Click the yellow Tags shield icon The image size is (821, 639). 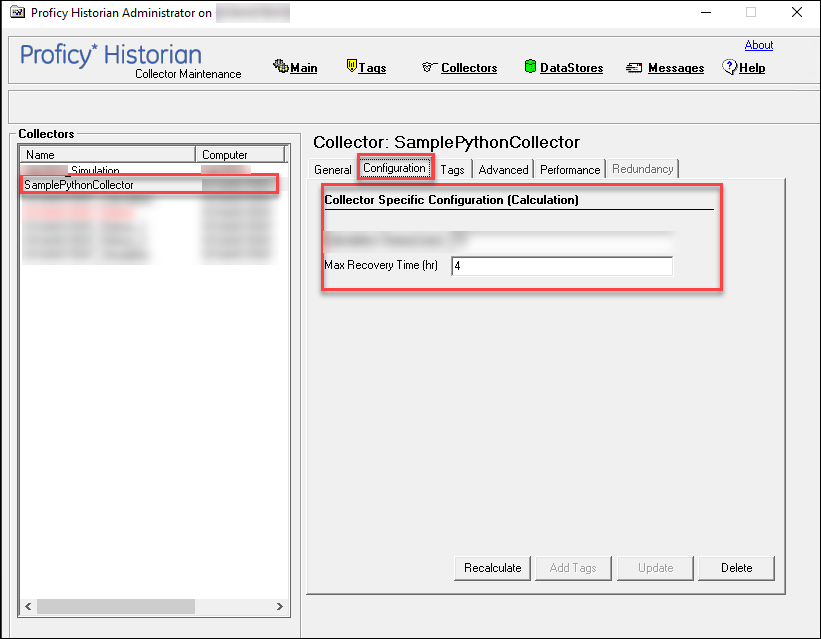352,65
